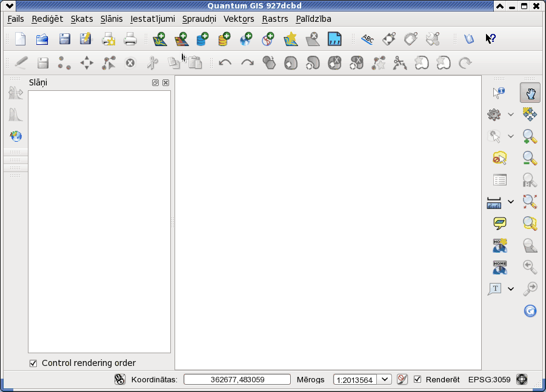This screenshot has height=392, width=546.
Task: Open project folder icon
Action: click(42, 39)
